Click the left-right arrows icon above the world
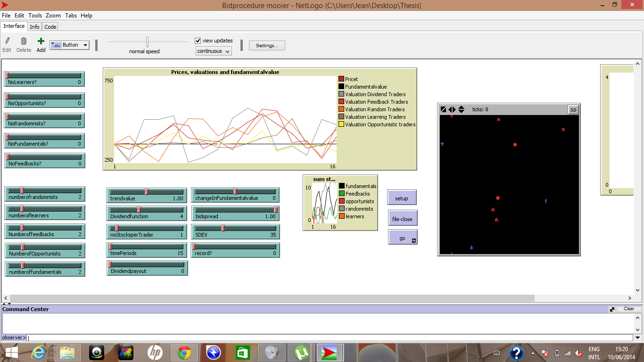Screen dimensions: 644x362 [452, 109]
